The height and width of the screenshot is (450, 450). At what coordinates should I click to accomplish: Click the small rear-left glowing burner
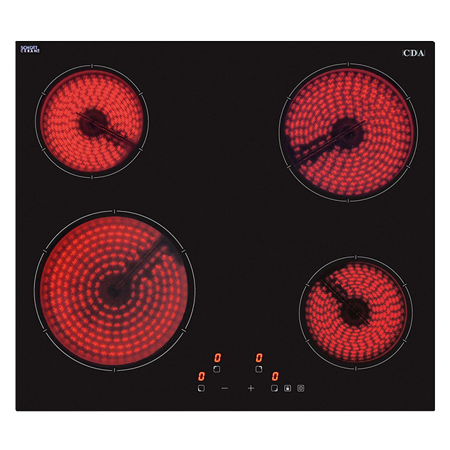click(x=92, y=121)
